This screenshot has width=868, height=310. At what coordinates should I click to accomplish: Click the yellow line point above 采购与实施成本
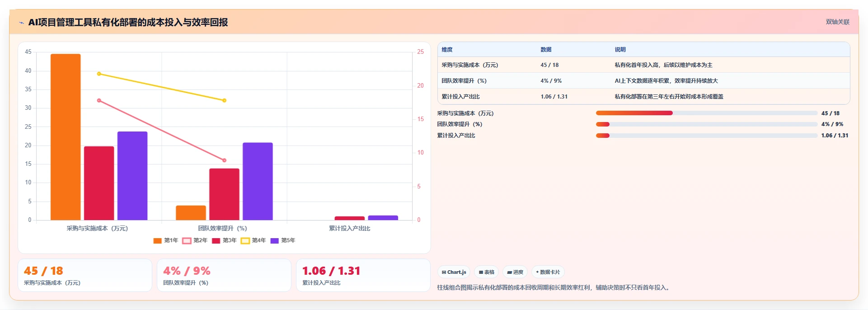(x=99, y=74)
